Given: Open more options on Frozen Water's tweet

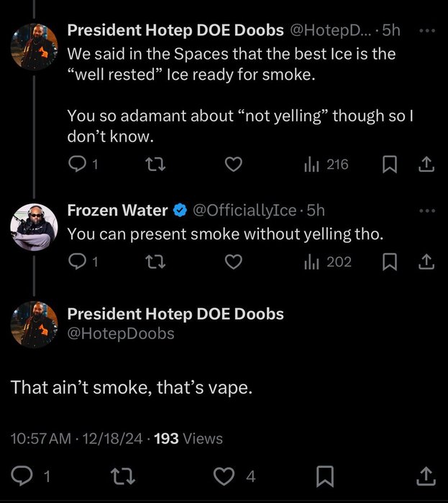Looking at the screenshot, I should click(x=426, y=211).
